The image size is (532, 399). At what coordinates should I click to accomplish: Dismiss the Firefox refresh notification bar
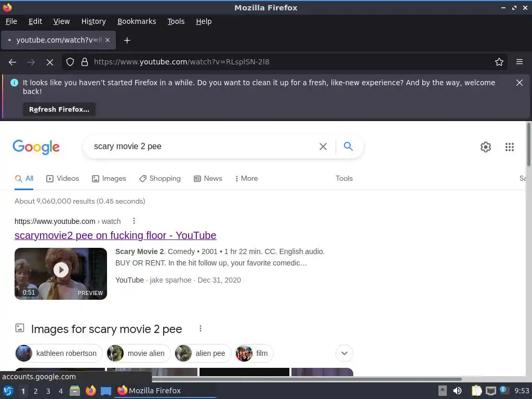(x=520, y=83)
